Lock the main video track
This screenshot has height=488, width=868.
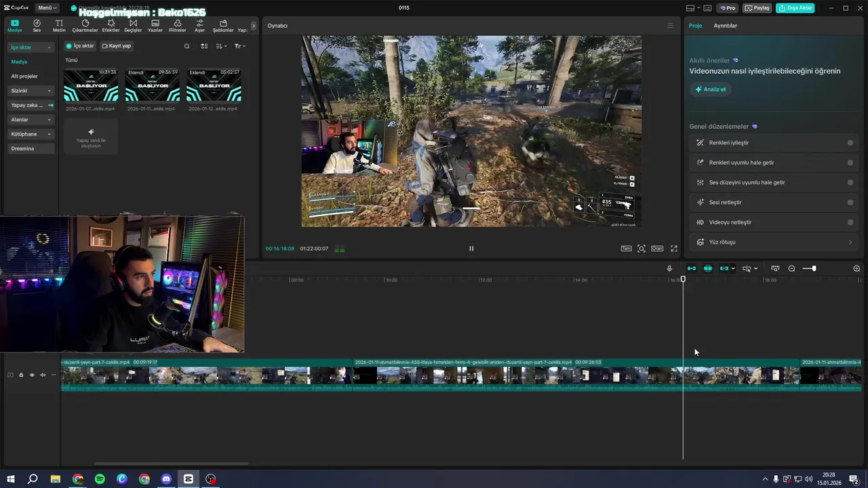tap(21, 375)
